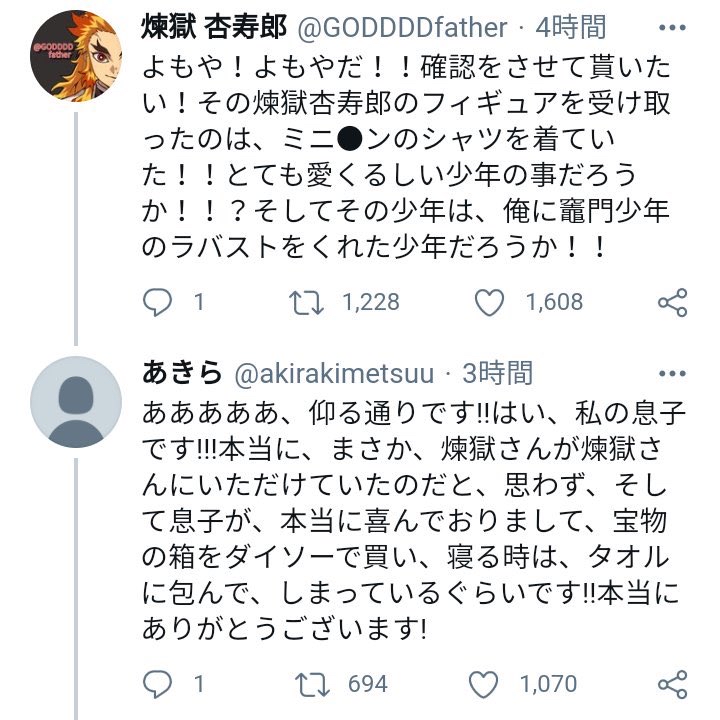The image size is (720, 720).
Task: Reply to あきら's tweet
Action: 157,684
